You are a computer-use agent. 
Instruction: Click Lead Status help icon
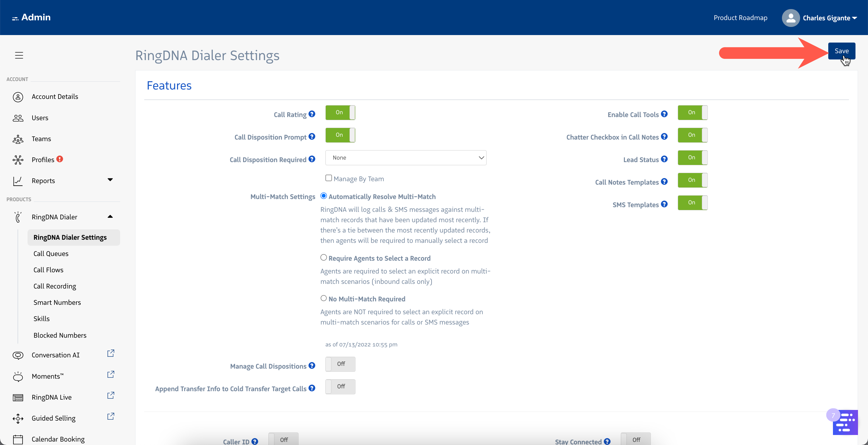(664, 159)
